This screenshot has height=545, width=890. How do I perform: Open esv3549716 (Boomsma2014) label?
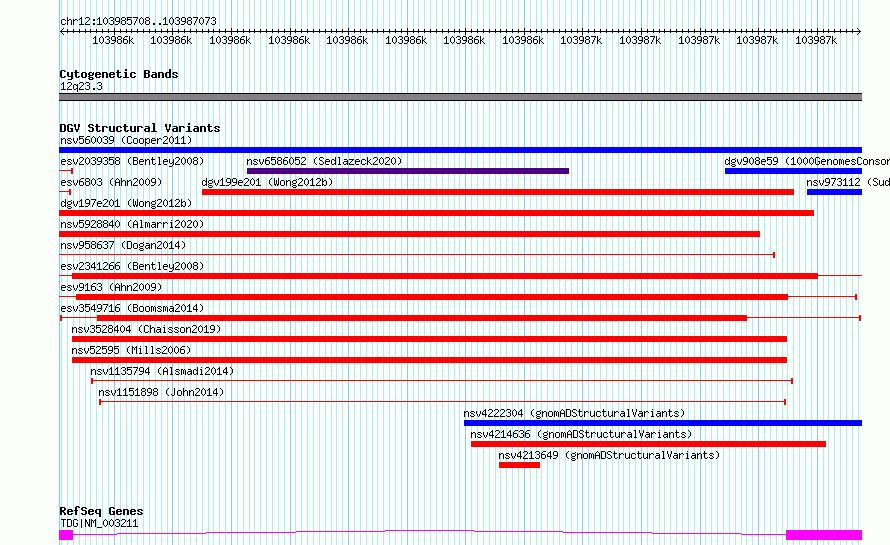click(x=132, y=308)
